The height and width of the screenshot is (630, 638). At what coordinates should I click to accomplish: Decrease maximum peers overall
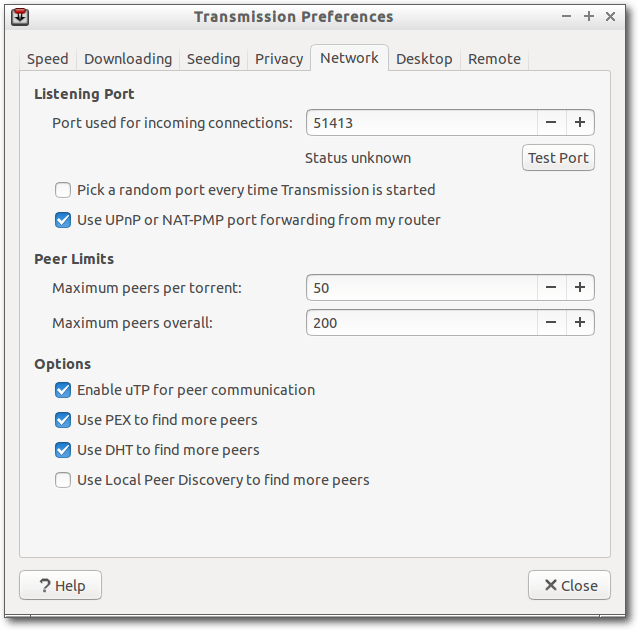(551, 323)
